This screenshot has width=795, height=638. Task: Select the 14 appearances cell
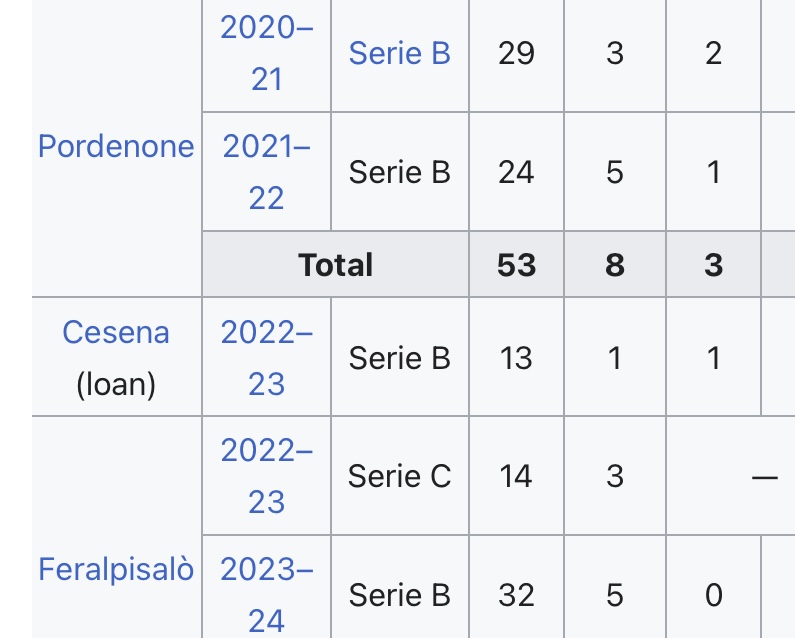(517, 476)
